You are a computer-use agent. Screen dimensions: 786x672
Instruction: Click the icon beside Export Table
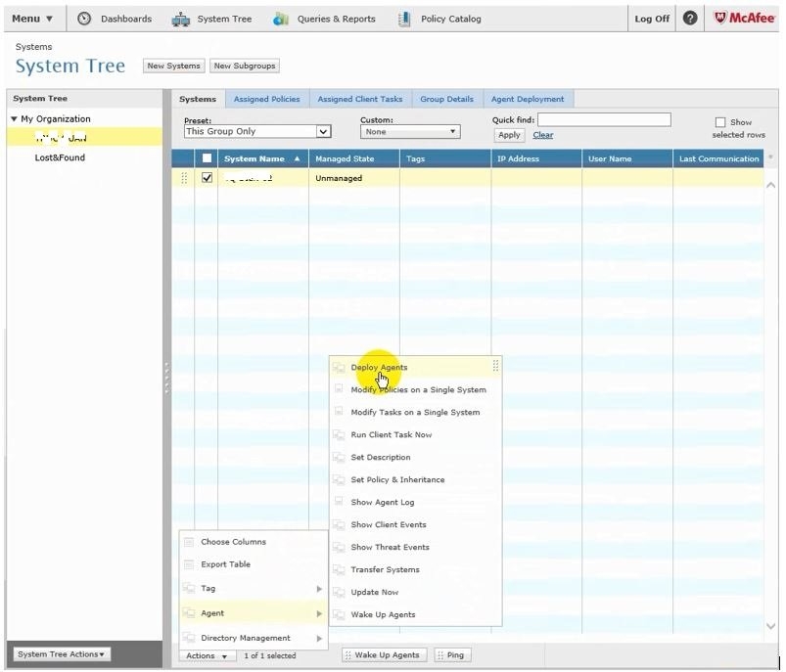(x=188, y=564)
